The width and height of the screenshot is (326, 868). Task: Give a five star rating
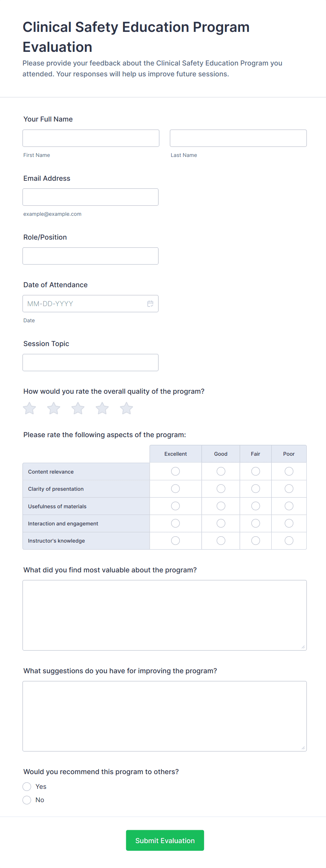[x=127, y=408]
